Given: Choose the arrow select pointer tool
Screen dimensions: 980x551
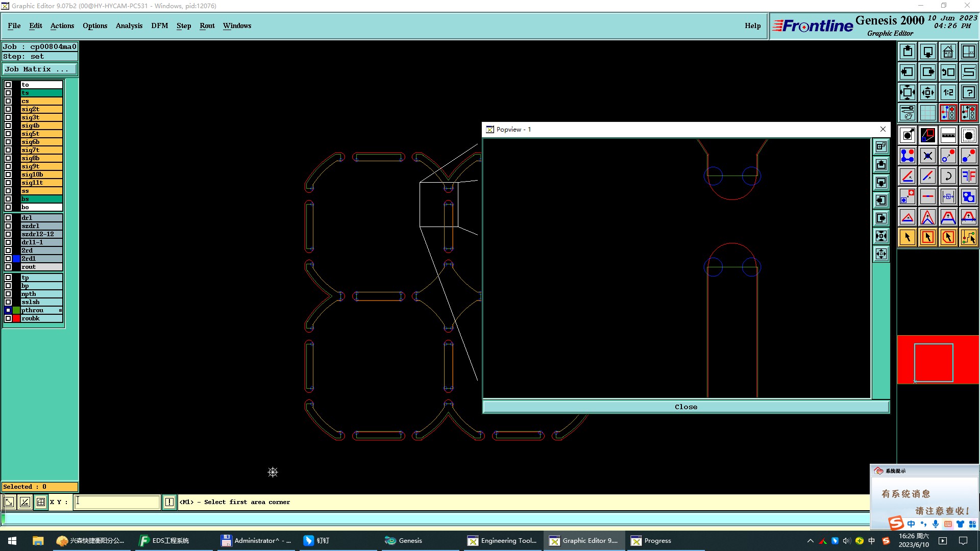Looking at the screenshot, I should [908, 237].
